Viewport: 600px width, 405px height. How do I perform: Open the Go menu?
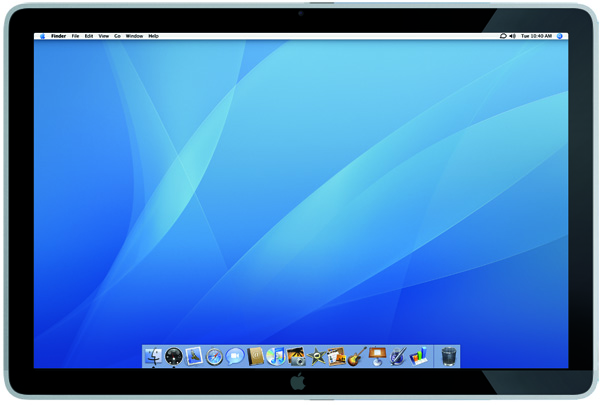(117, 36)
